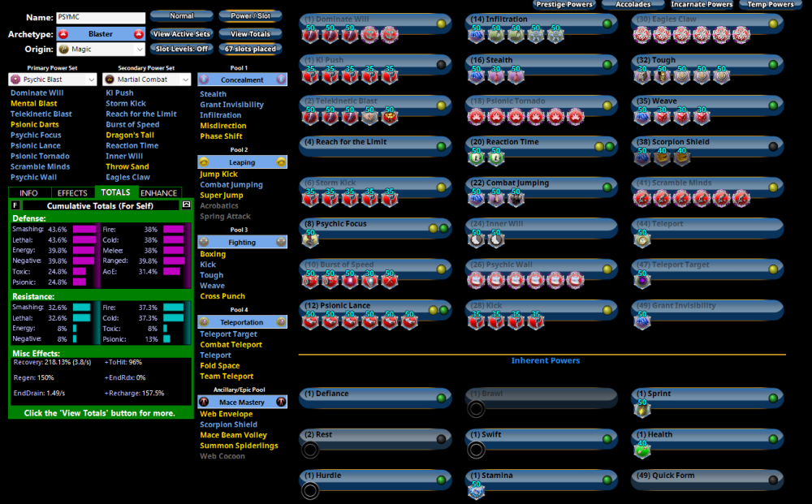The height and width of the screenshot is (504, 812).
Task: Switch to the EFFECTS tab
Action: [x=72, y=193]
